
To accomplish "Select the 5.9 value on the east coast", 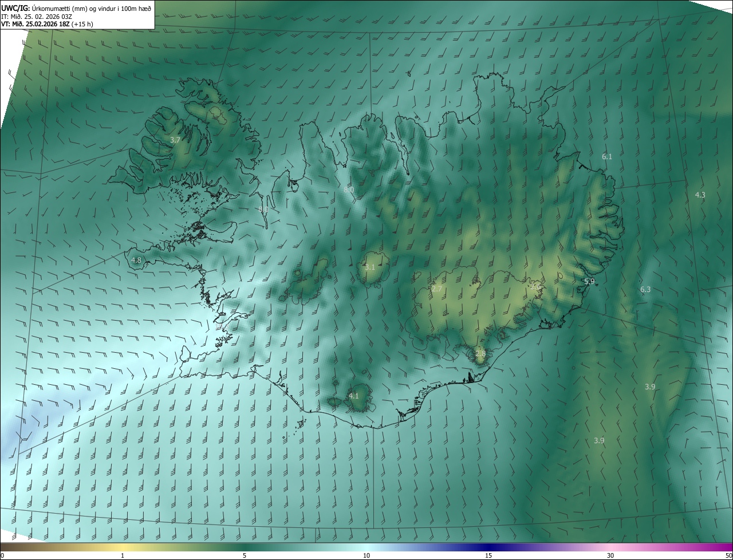I will 589,281.
